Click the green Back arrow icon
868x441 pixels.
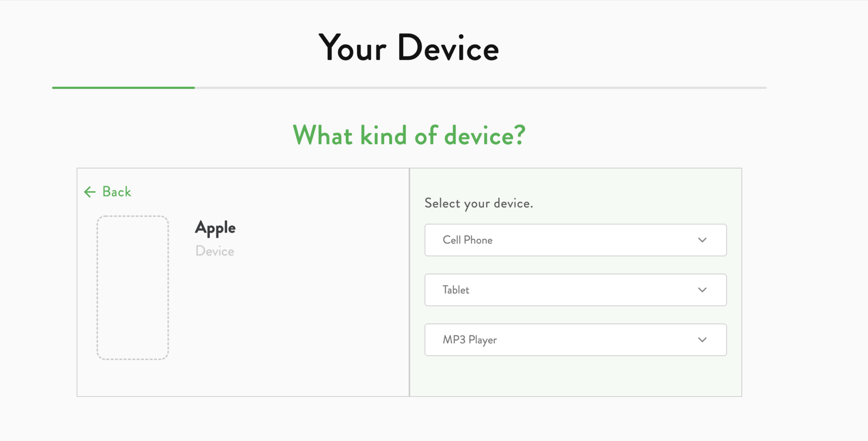coord(89,192)
